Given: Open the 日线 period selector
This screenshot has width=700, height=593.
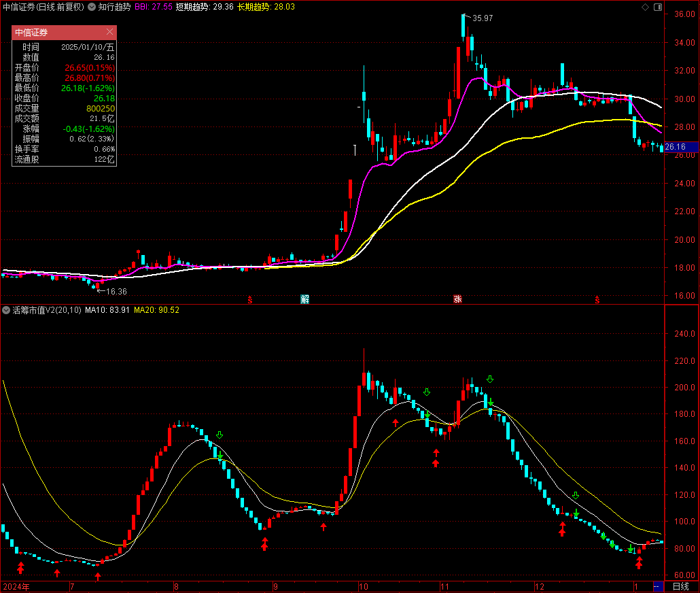Looking at the screenshot, I should click(680, 586).
